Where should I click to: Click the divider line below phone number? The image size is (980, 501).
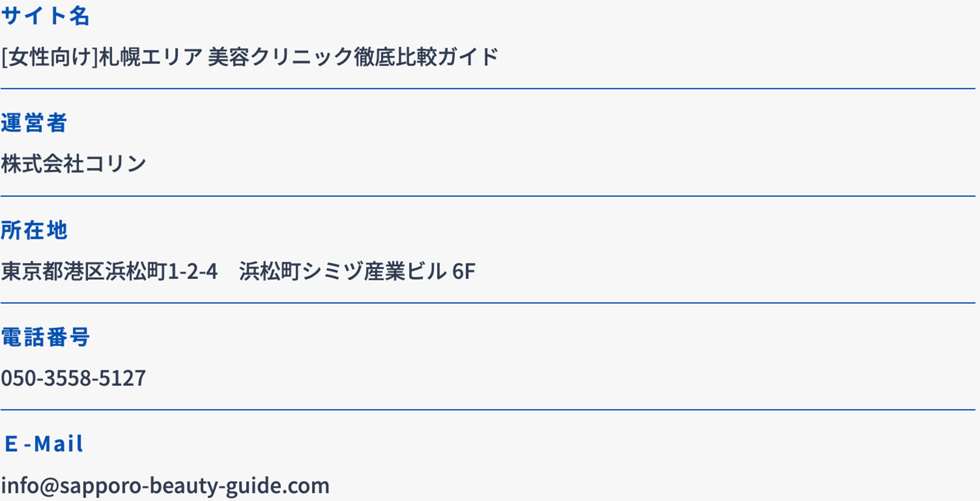pyautogui.click(x=488, y=410)
